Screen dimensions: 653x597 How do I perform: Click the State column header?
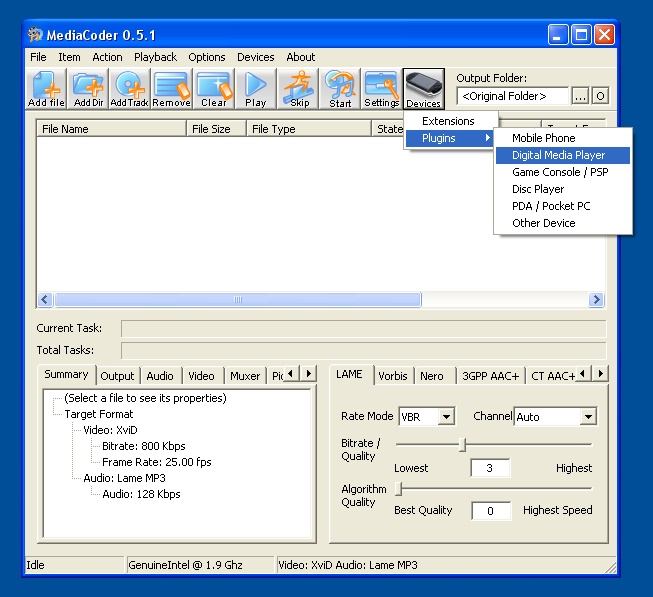click(x=388, y=129)
